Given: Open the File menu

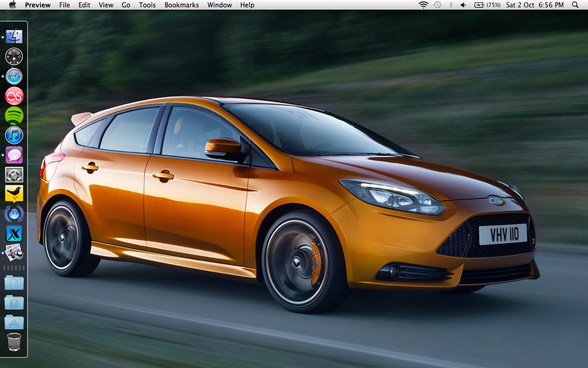Looking at the screenshot, I should (x=65, y=5).
